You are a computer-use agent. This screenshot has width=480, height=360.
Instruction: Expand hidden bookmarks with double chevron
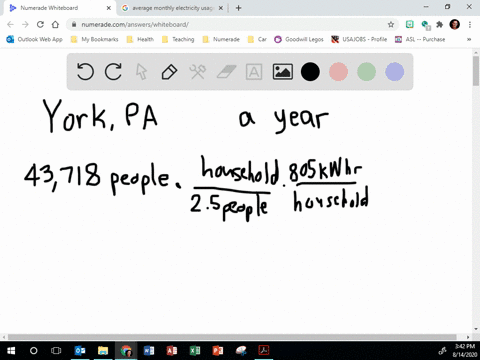pyautogui.click(x=469, y=39)
